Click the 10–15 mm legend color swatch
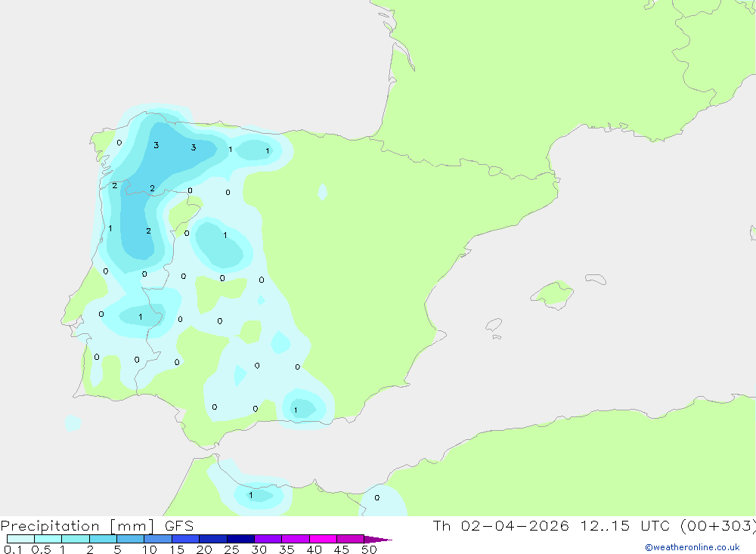This screenshot has height=554, width=756. tap(158, 539)
